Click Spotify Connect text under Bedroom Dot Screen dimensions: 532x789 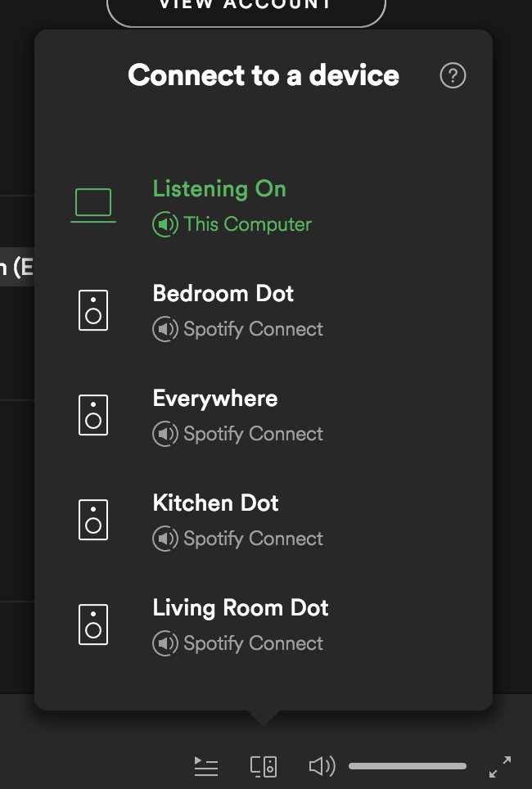pos(253,329)
